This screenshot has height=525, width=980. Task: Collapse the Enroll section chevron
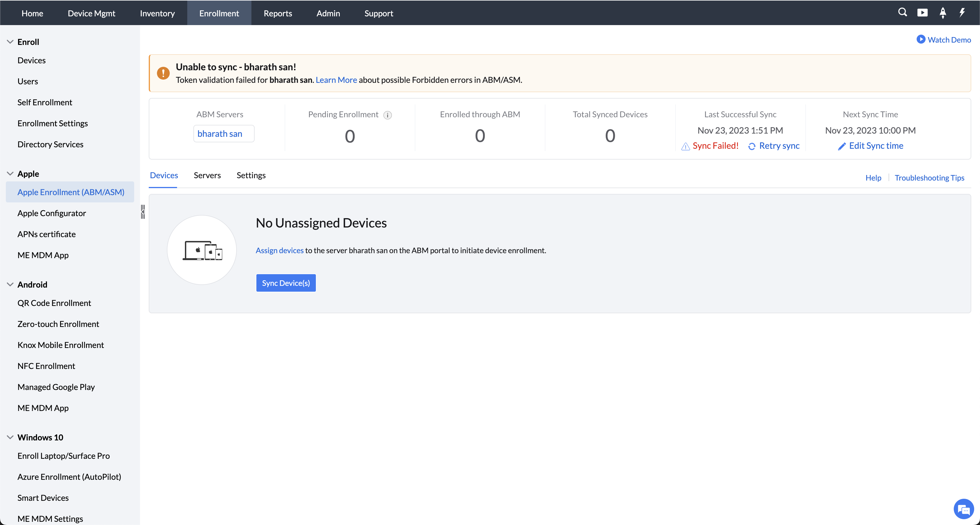pos(10,42)
